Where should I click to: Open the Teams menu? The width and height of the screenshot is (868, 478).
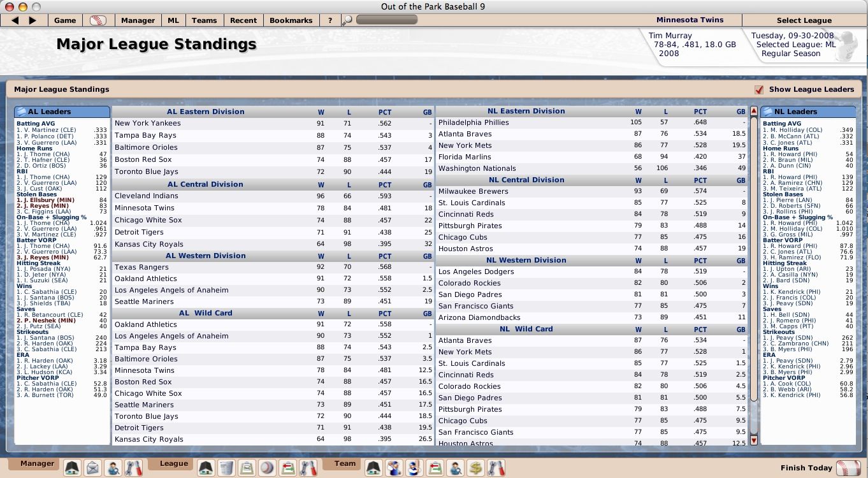pyautogui.click(x=204, y=20)
